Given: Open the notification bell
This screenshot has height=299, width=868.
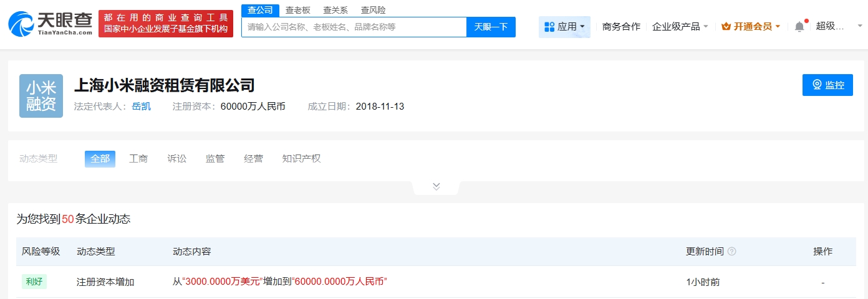Looking at the screenshot, I should [x=799, y=27].
